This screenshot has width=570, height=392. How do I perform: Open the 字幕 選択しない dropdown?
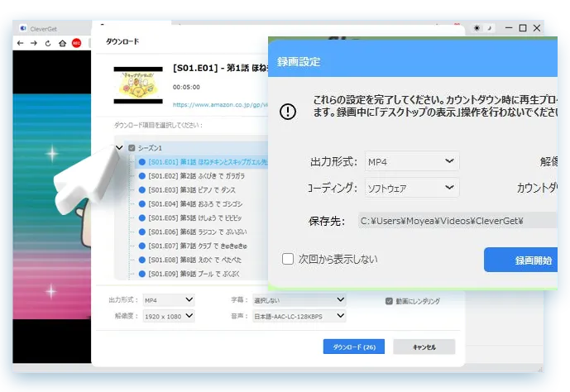[x=299, y=300]
